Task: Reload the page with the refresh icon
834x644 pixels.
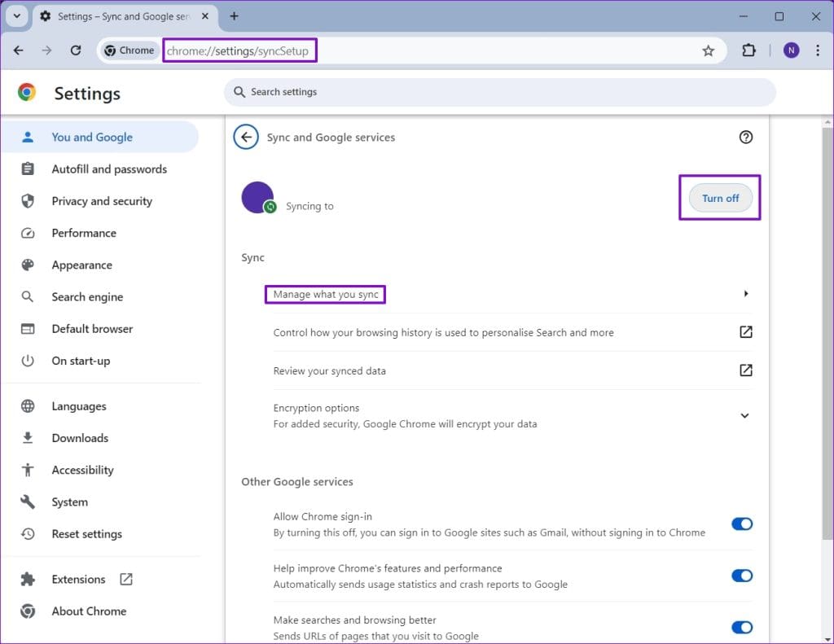Action: click(x=76, y=50)
